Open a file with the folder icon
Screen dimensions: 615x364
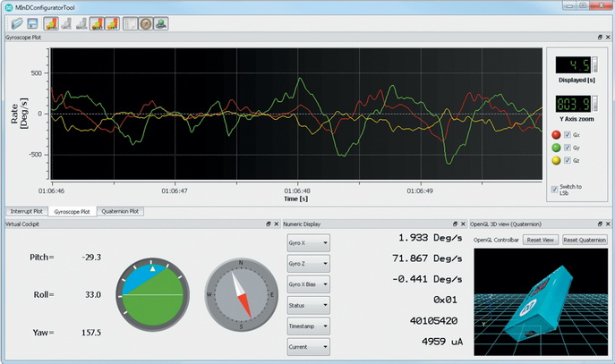click(17, 23)
